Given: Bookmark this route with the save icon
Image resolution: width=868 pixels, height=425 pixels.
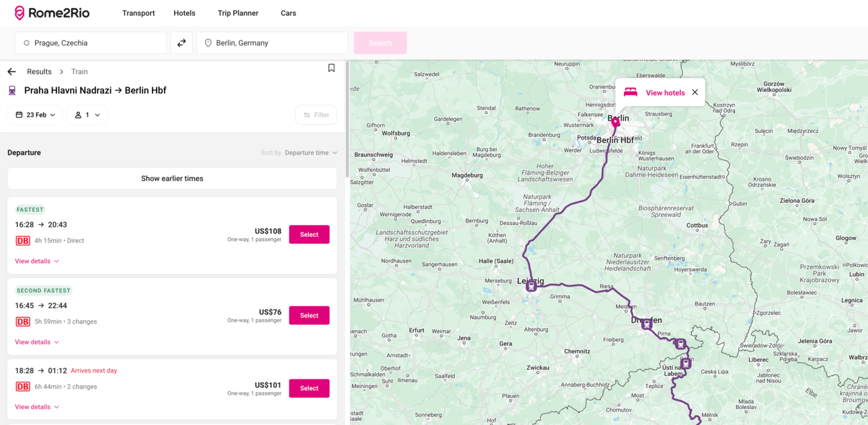Looking at the screenshot, I should (x=331, y=68).
